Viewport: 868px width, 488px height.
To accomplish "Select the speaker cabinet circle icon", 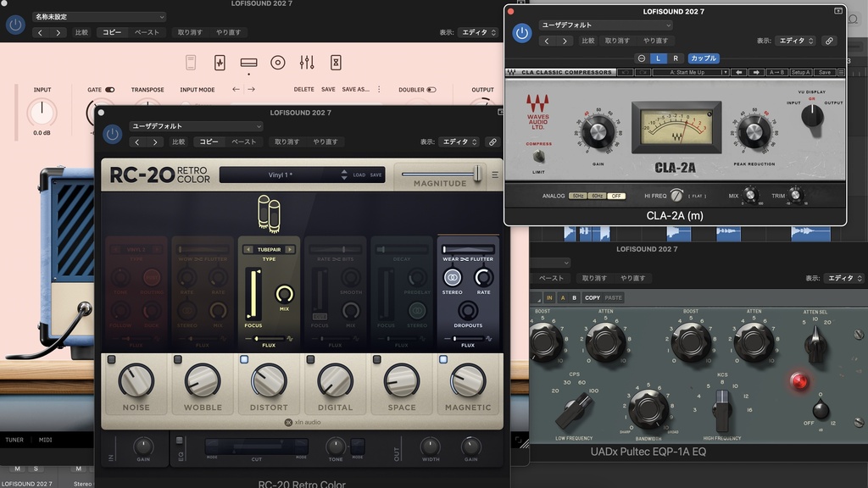I will point(278,63).
